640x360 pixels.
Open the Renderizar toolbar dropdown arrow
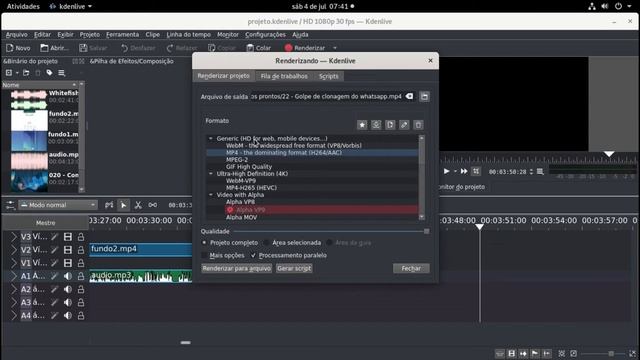(x=335, y=48)
